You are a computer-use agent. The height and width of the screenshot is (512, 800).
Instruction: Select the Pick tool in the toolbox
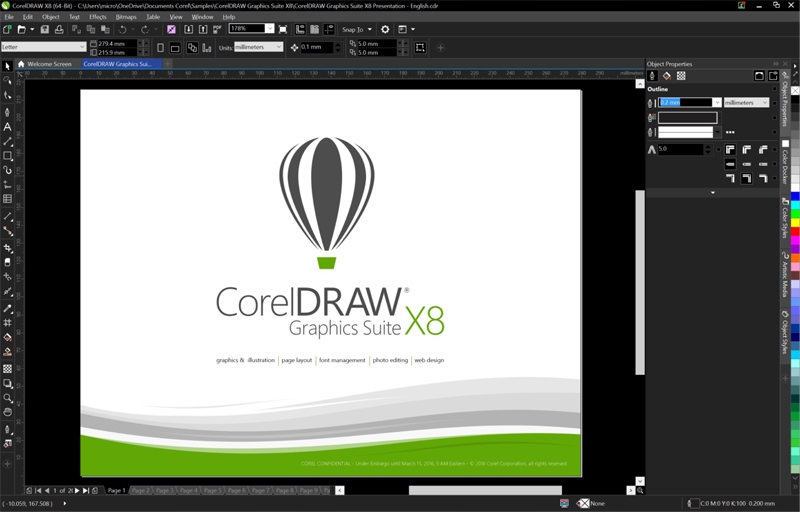pos(7,66)
